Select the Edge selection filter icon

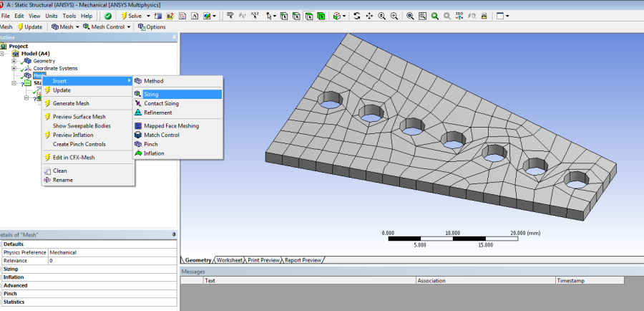coord(296,16)
